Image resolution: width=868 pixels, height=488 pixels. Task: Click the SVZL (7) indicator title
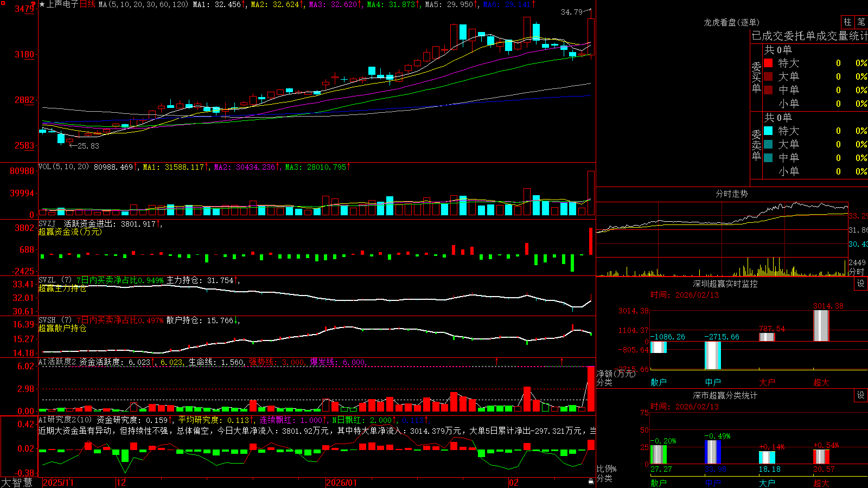(55, 280)
